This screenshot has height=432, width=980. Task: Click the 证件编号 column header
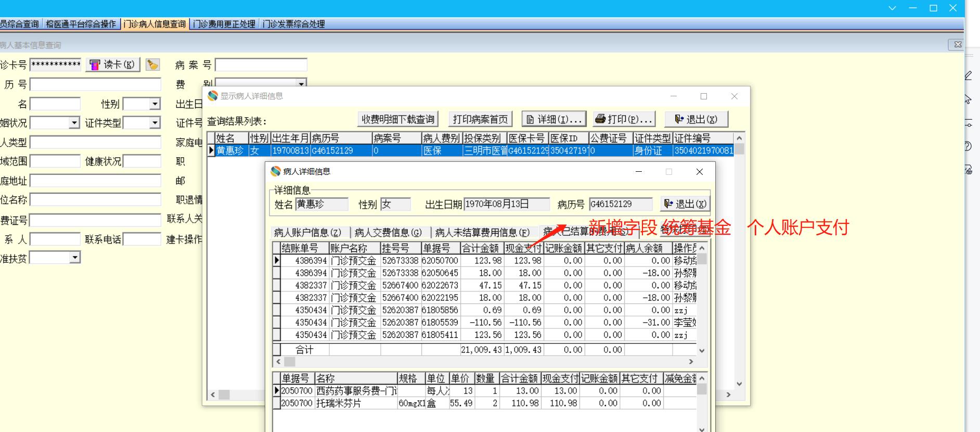point(703,138)
